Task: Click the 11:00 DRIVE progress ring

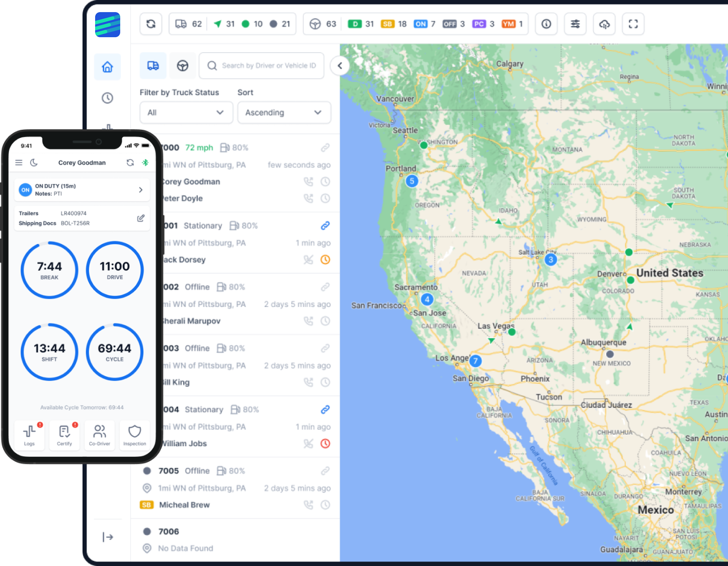Action: 115,270
